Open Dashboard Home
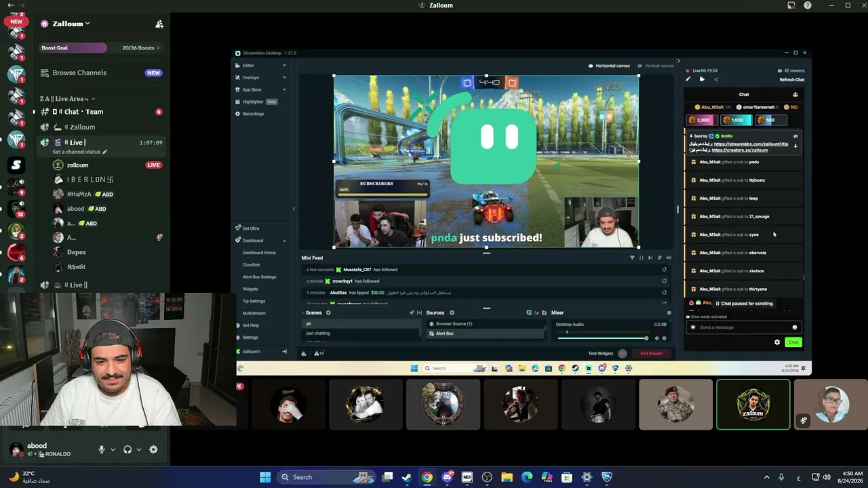The width and height of the screenshot is (868, 488). (x=259, y=253)
